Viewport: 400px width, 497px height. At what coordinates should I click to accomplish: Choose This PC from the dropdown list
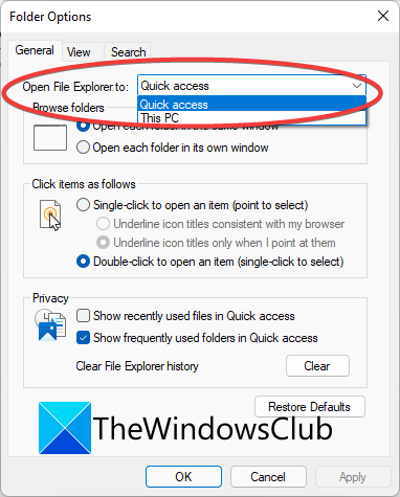tap(252, 118)
